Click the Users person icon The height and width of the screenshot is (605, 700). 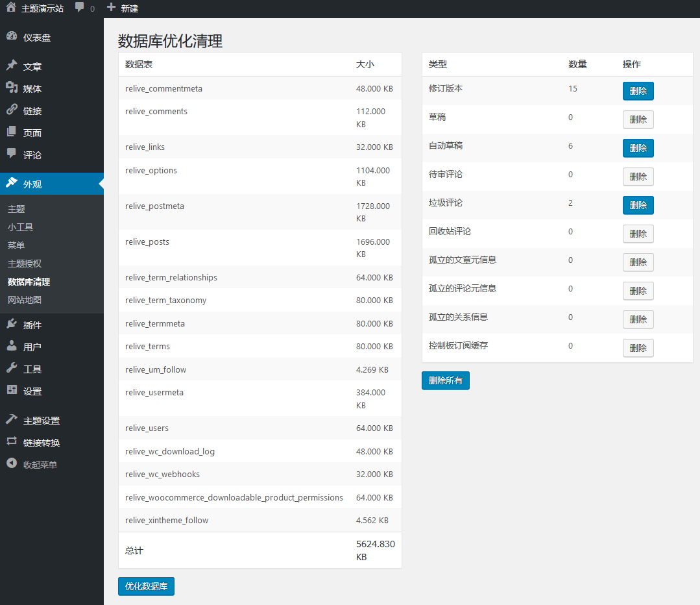pyautogui.click(x=12, y=347)
